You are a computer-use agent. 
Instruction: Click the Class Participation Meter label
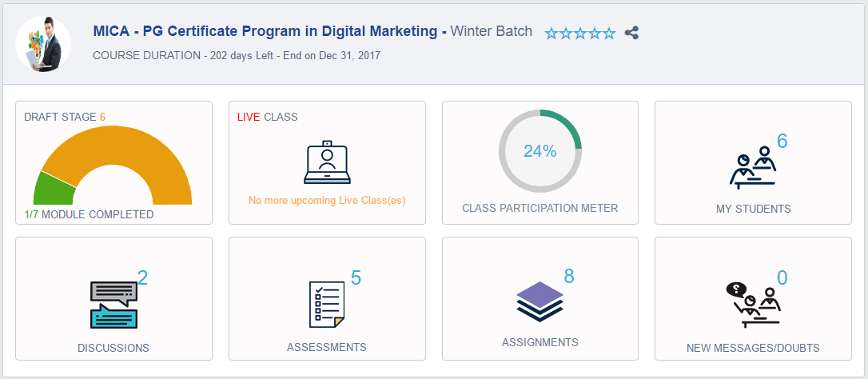[540, 209]
